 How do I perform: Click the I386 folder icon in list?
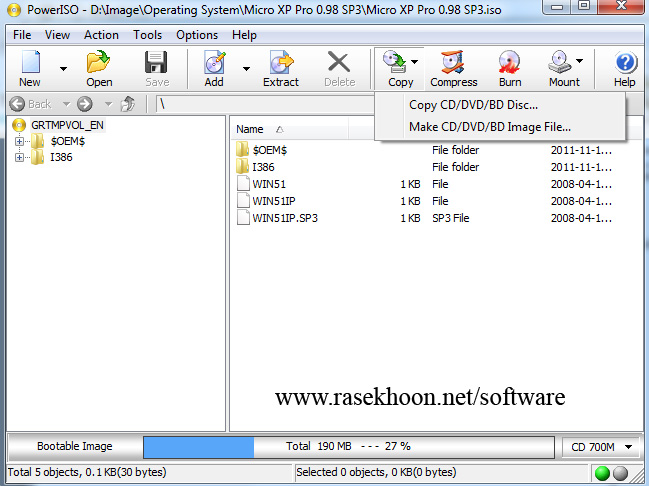(x=243, y=166)
